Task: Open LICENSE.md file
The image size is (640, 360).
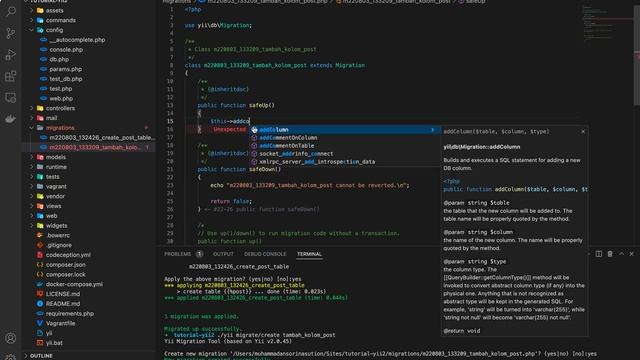Action: [62, 294]
